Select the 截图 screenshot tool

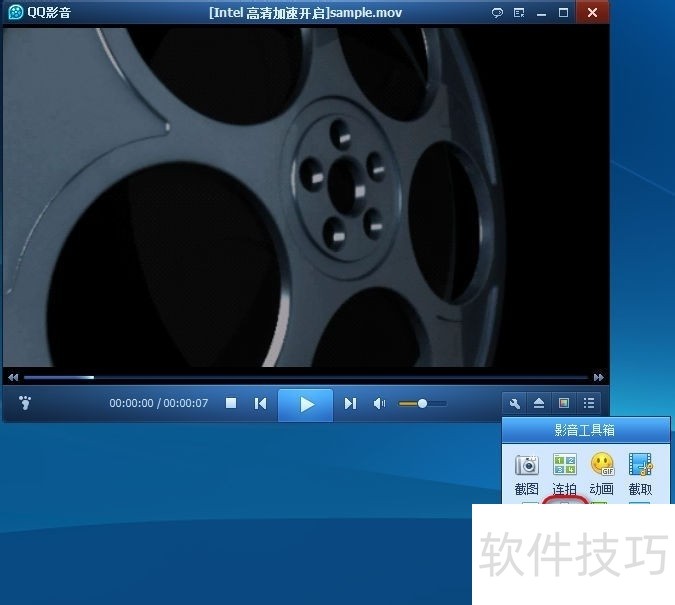pyautogui.click(x=527, y=474)
